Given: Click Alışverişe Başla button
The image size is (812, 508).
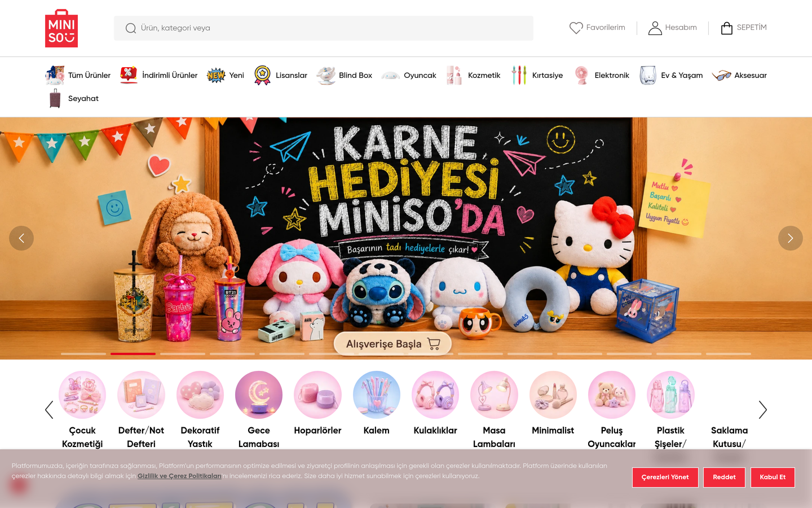Looking at the screenshot, I should click(x=392, y=344).
